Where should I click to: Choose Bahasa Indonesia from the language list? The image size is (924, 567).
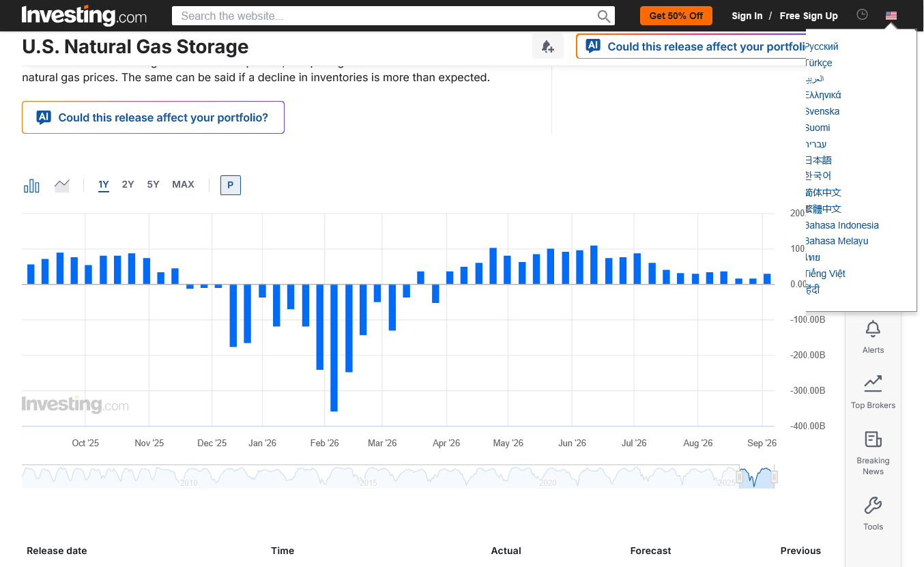[x=841, y=225]
